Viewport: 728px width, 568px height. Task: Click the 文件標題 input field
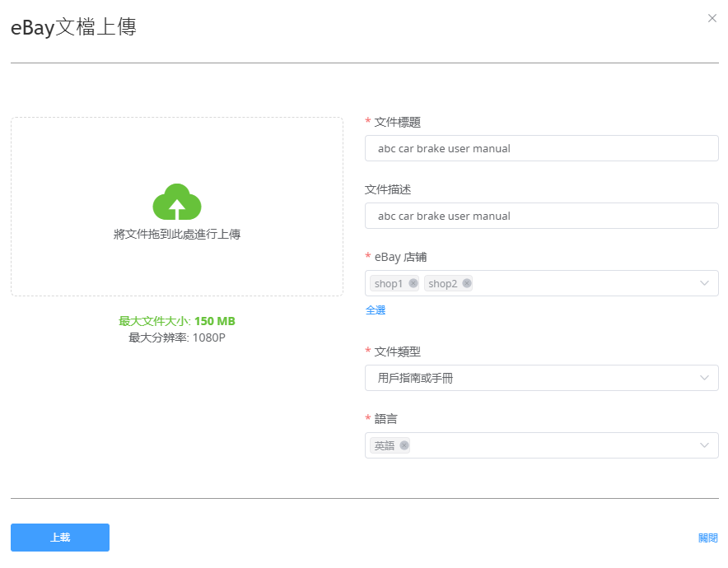click(541, 148)
